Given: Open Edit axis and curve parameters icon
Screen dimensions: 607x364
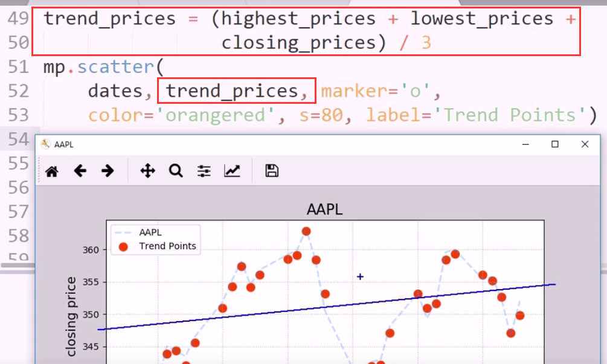Looking at the screenshot, I should coord(232,171).
